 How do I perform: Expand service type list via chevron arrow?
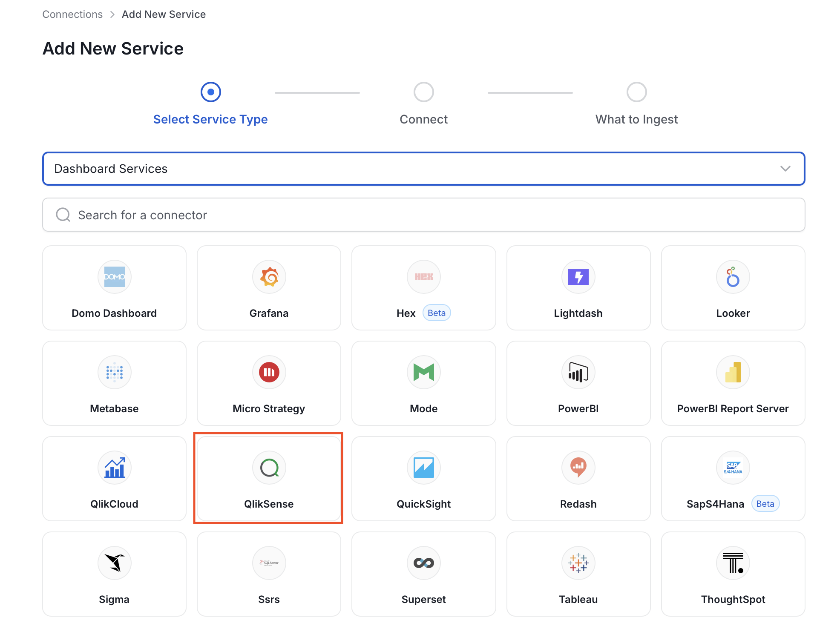pos(785,169)
